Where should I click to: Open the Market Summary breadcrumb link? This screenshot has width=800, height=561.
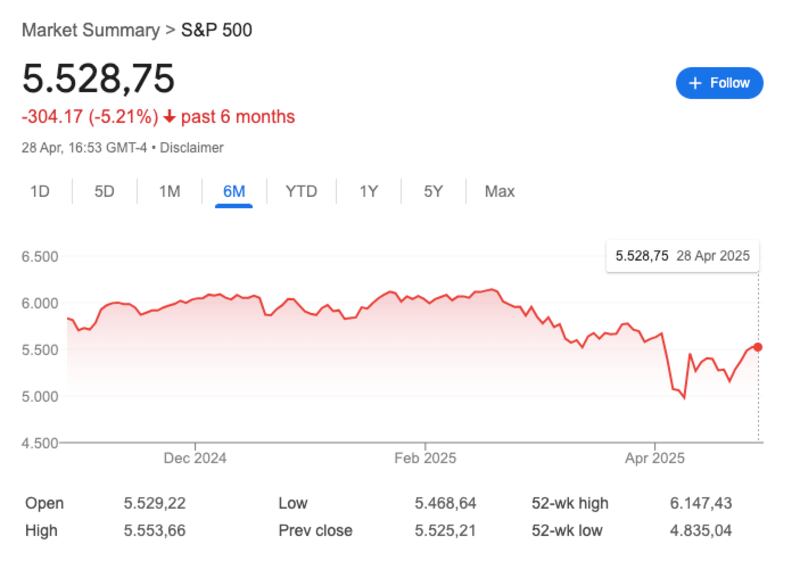click(90, 30)
